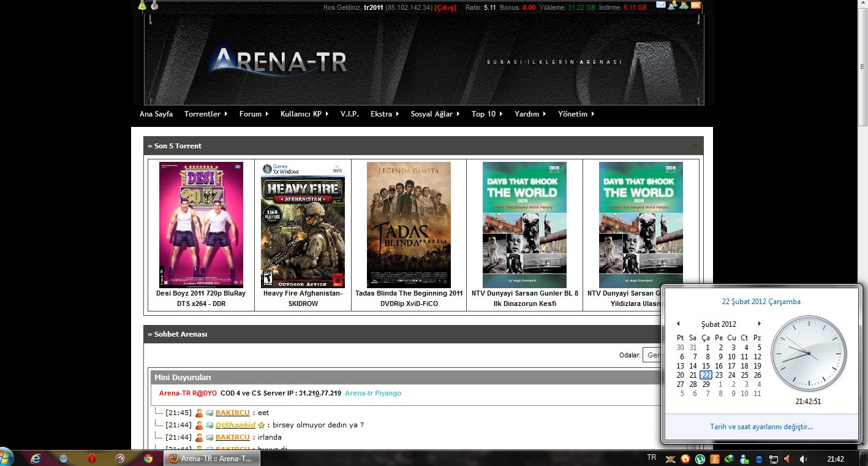Select day 22 in the calendar
The height and width of the screenshot is (466, 868).
pyautogui.click(x=706, y=375)
